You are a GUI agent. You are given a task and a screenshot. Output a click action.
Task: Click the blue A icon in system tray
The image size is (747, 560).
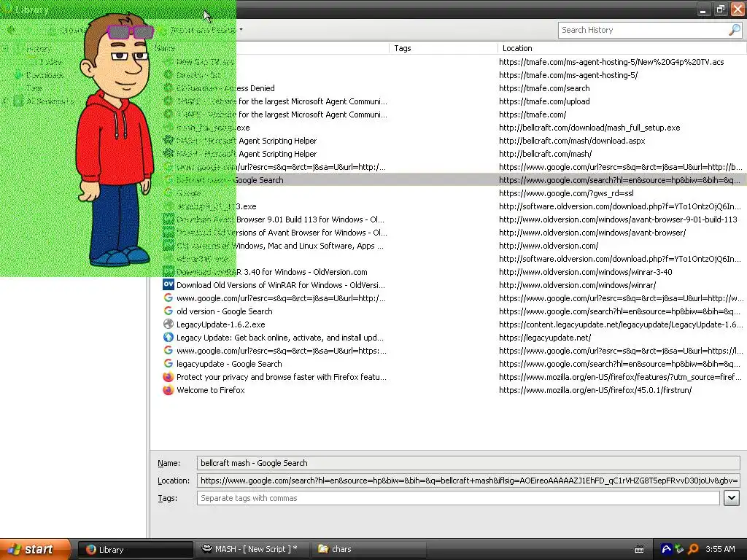click(666, 549)
